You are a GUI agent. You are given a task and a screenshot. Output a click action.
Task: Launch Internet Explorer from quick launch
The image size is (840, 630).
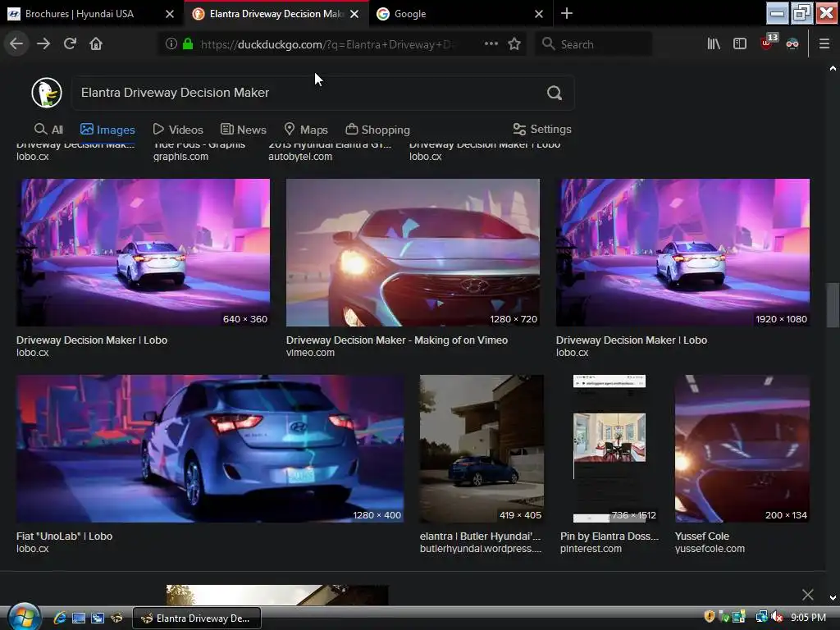pyautogui.click(x=59, y=618)
